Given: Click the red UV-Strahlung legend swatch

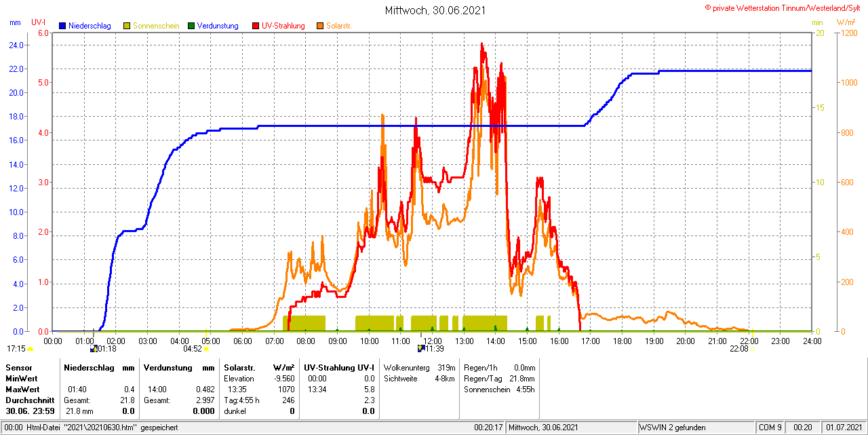Looking at the screenshot, I should pyautogui.click(x=256, y=26).
